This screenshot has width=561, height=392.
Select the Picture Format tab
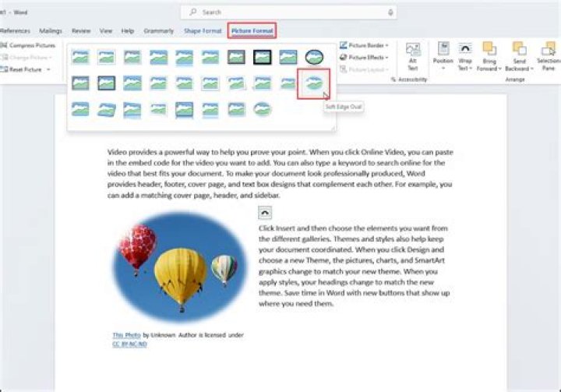(x=252, y=31)
